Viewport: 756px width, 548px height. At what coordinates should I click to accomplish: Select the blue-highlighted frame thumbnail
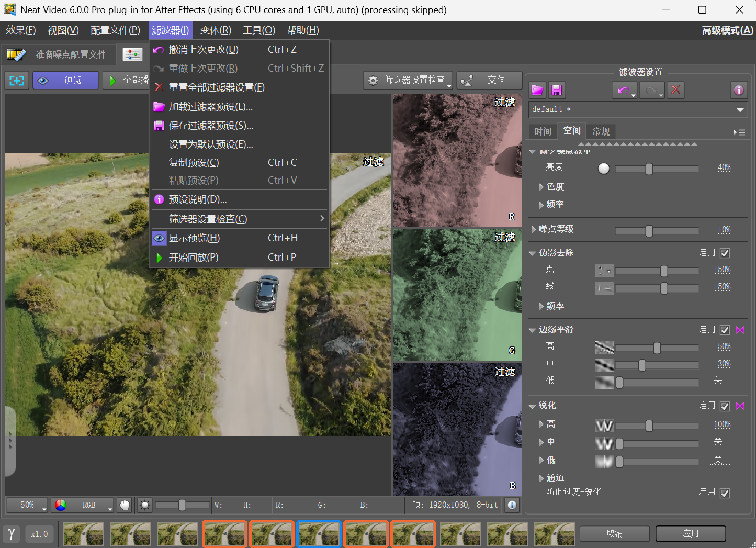[x=319, y=534]
